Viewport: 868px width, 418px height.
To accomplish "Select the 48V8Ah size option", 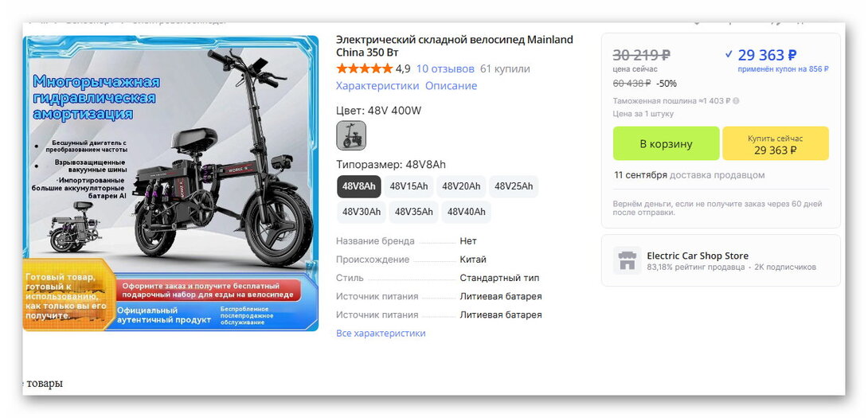I will point(358,186).
